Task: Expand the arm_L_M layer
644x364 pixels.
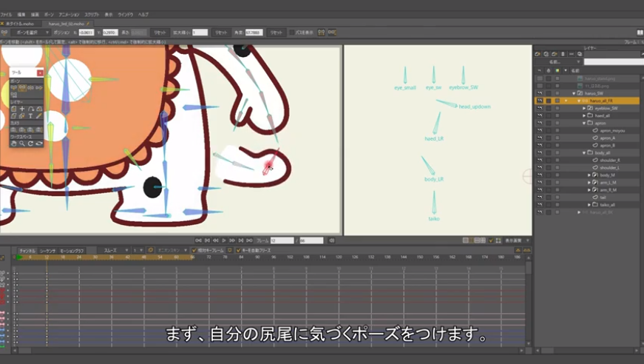Action: coord(589,183)
